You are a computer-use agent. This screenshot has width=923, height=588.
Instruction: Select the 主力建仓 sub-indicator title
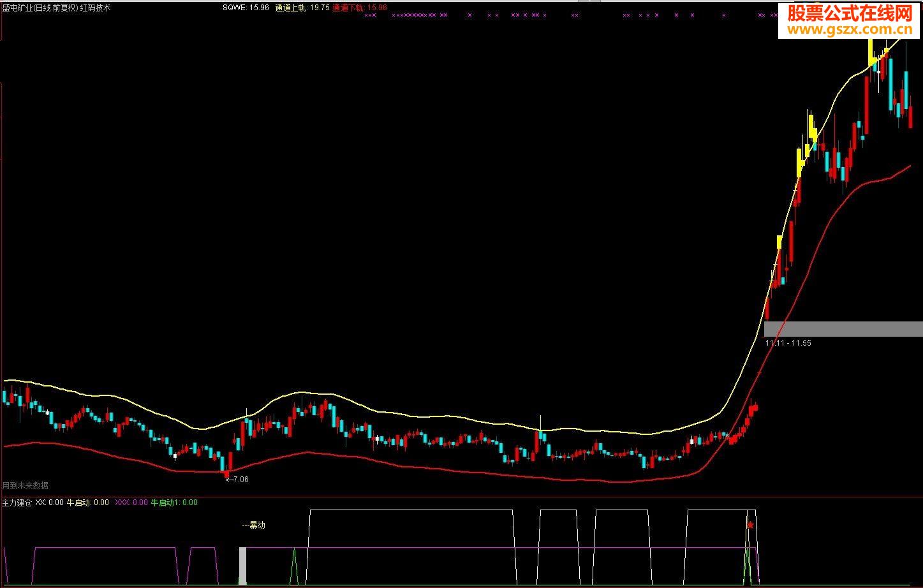[x=17, y=503]
